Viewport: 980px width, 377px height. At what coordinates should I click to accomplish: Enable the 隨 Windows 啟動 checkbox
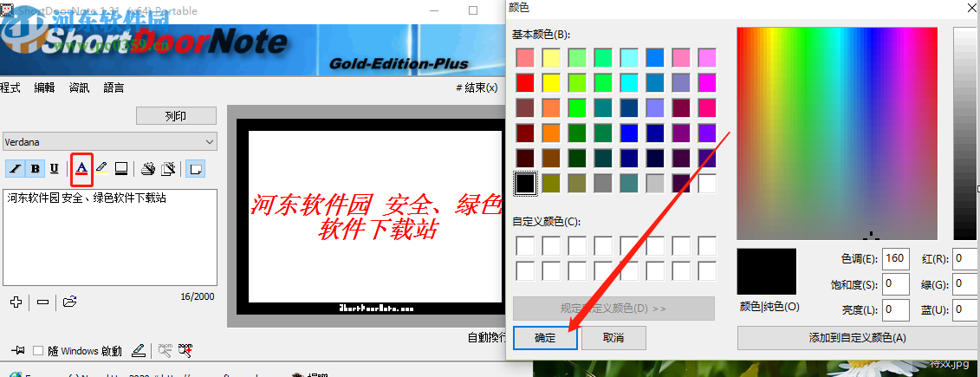[38, 351]
